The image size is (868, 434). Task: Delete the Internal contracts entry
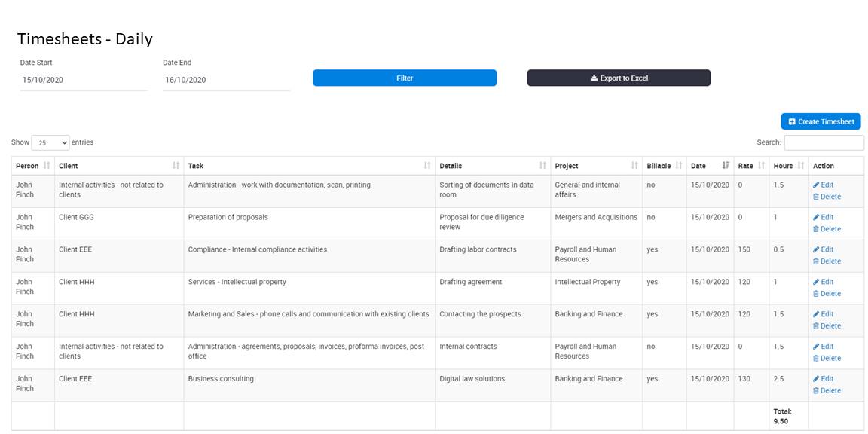827,358
